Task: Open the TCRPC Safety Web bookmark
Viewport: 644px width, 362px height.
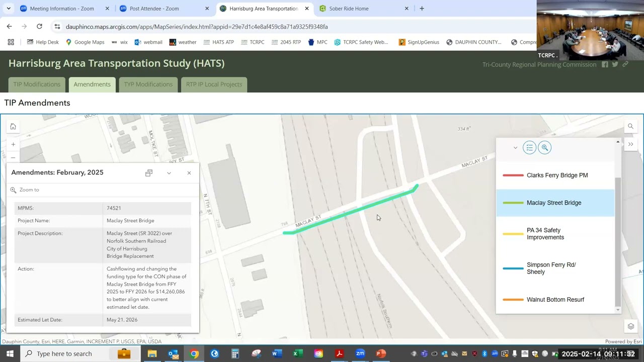Action: coord(361,42)
